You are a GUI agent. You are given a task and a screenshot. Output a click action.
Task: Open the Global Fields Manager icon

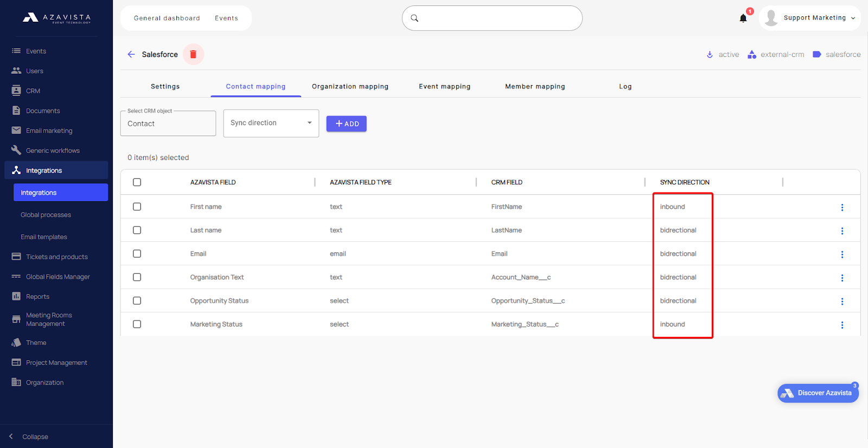pos(16,277)
